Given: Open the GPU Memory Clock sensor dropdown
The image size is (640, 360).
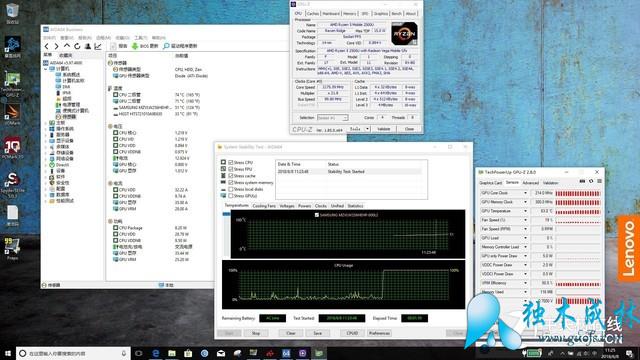Looking at the screenshot, I should [x=525, y=202].
